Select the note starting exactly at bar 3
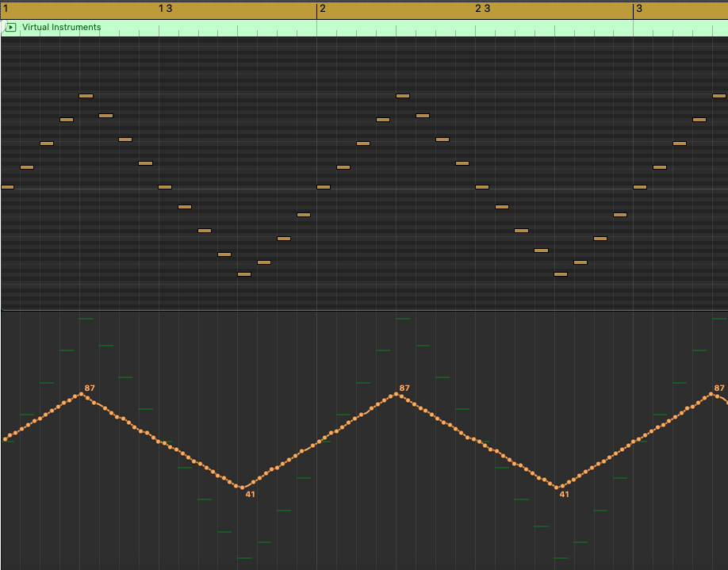 [640, 187]
